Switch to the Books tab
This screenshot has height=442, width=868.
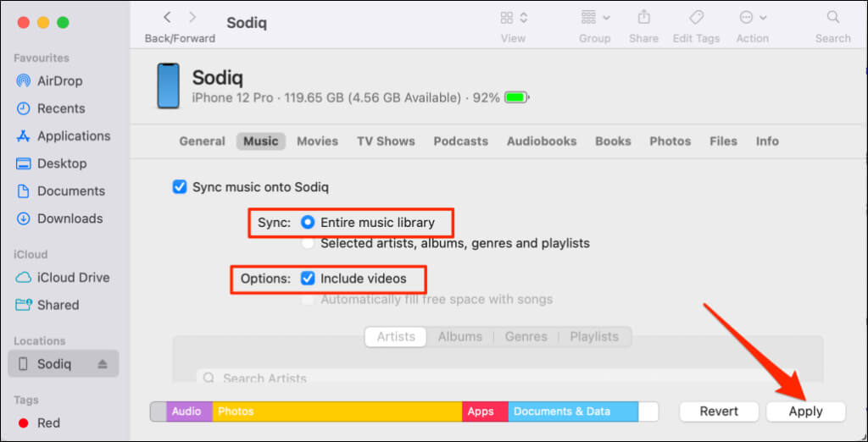click(613, 141)
